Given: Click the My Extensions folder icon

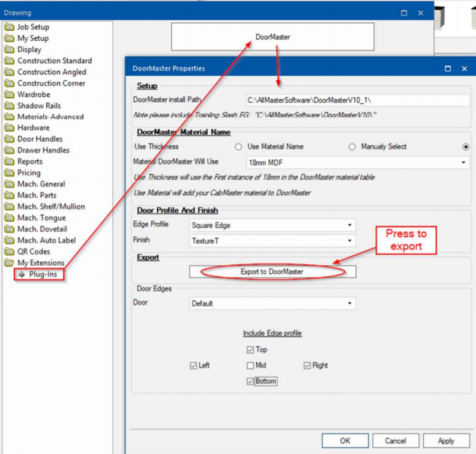Looking at the screenshot, I should (10, 262).
